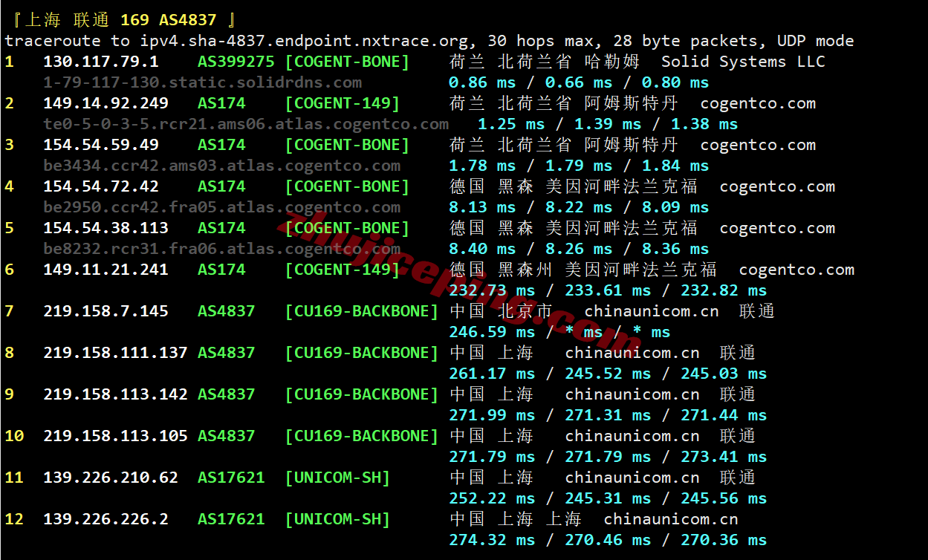The height and width of the screenshot is (560, 928).
Task: Click latency 246.59 ms on hop 7
Action: (x=492, y=332)
